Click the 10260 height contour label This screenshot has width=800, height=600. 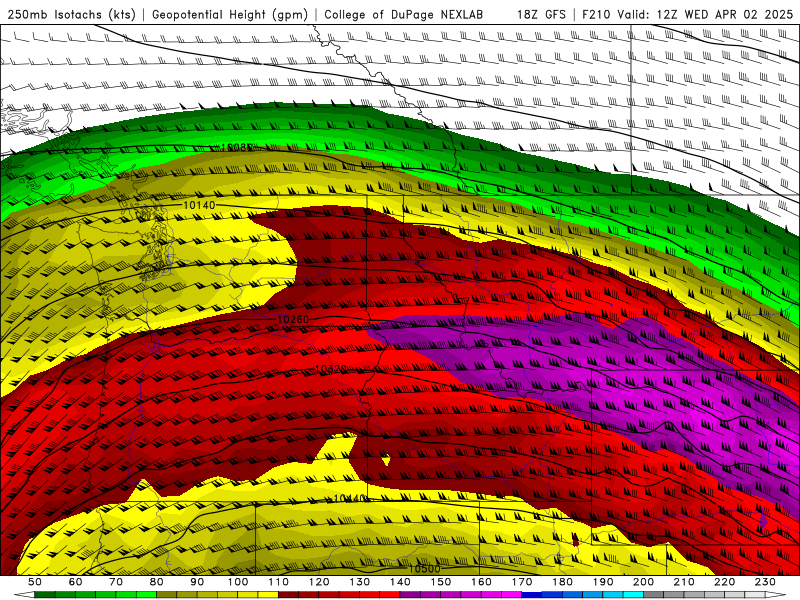pyautogui.click(x=293, y=319)
